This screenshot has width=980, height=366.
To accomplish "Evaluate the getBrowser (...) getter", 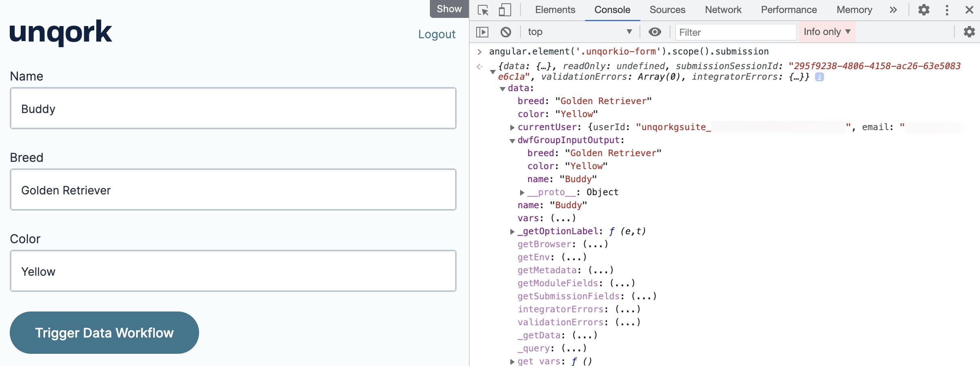I will pyautogui.click(x=595, y=244).
